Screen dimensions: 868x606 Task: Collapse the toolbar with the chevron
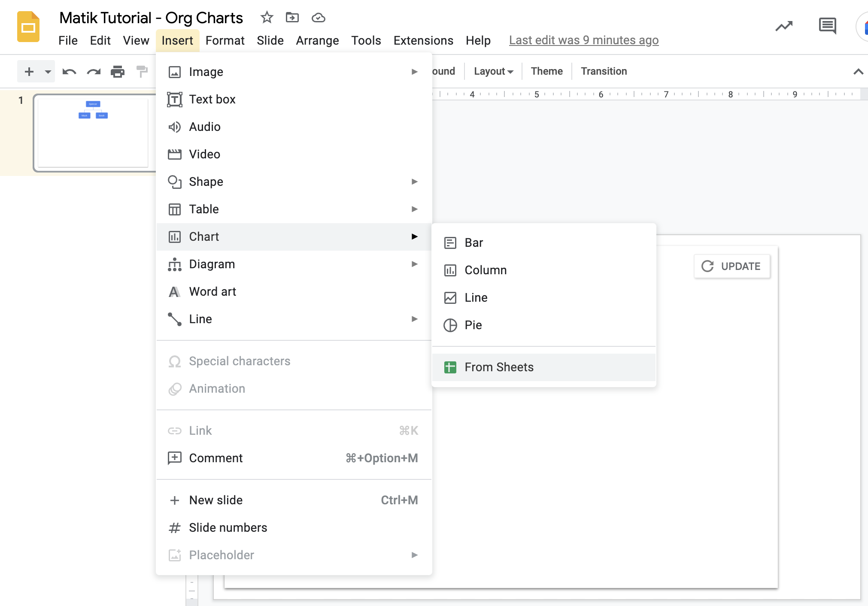tap(858, 72)
